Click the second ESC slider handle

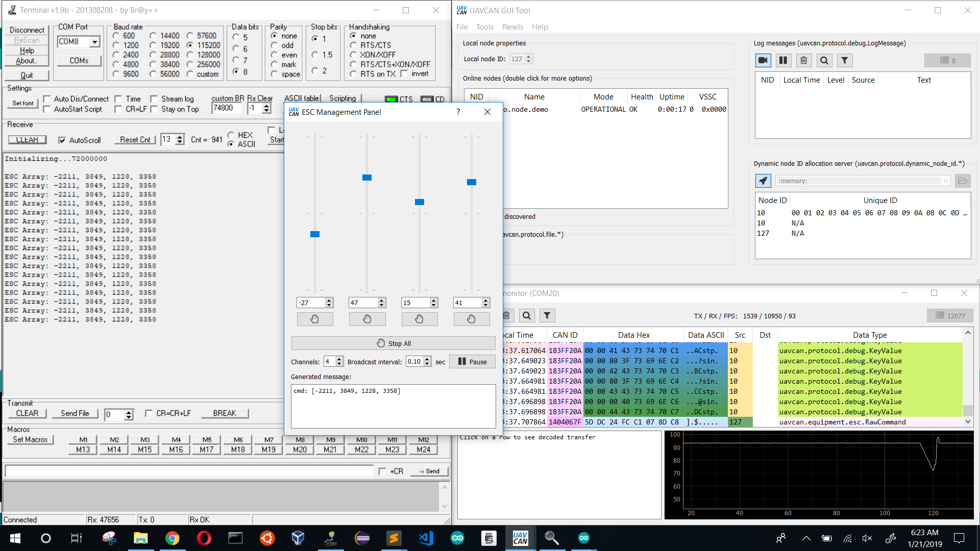(367, 178)
